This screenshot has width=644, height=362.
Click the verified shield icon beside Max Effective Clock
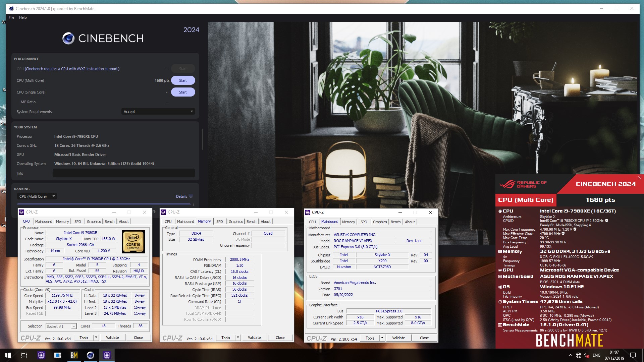[x=563, y=234]
